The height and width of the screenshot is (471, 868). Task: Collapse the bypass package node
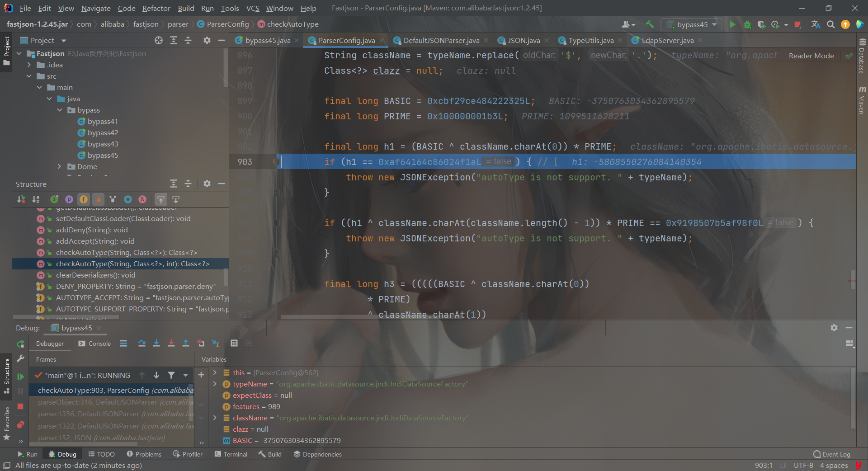[x=60, y=110]
